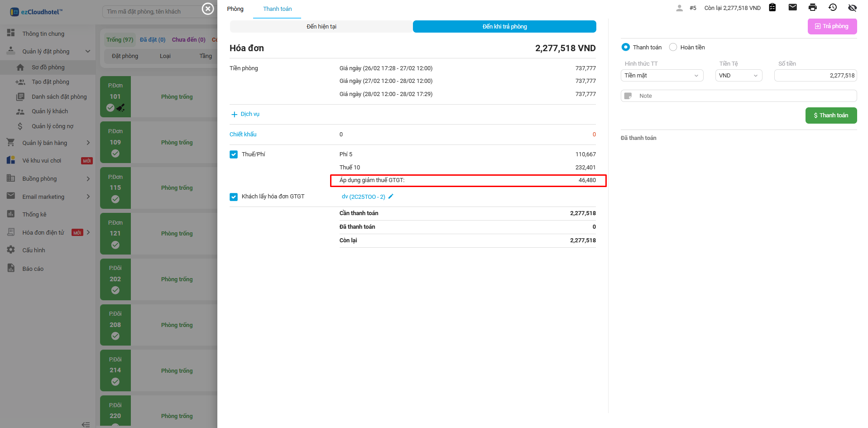The image size is (868, 428).
Task: Click the pencil edit icon beside invoice code
Action: click(391, 197)
